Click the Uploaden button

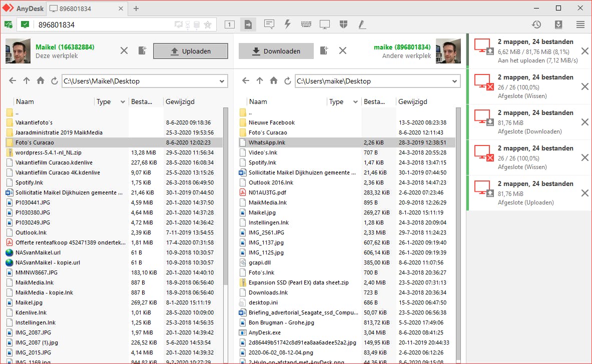point(190,51)
